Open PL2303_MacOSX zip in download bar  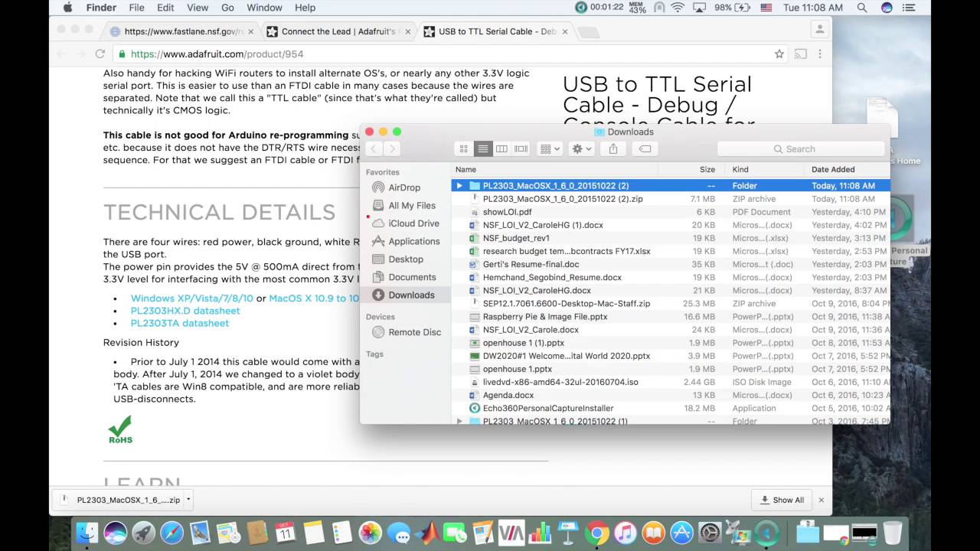pyautogui.click(x=121, y=500)
